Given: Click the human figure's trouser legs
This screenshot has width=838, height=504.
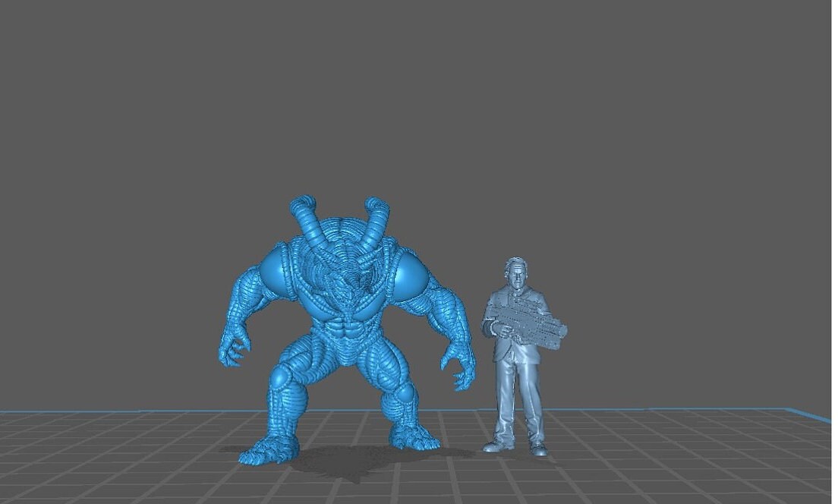Looking at the screenshot, I should point(518,402).
